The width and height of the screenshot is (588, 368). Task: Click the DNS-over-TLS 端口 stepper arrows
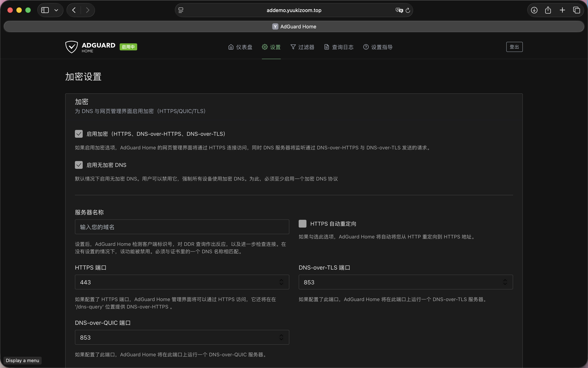point(505,282)
